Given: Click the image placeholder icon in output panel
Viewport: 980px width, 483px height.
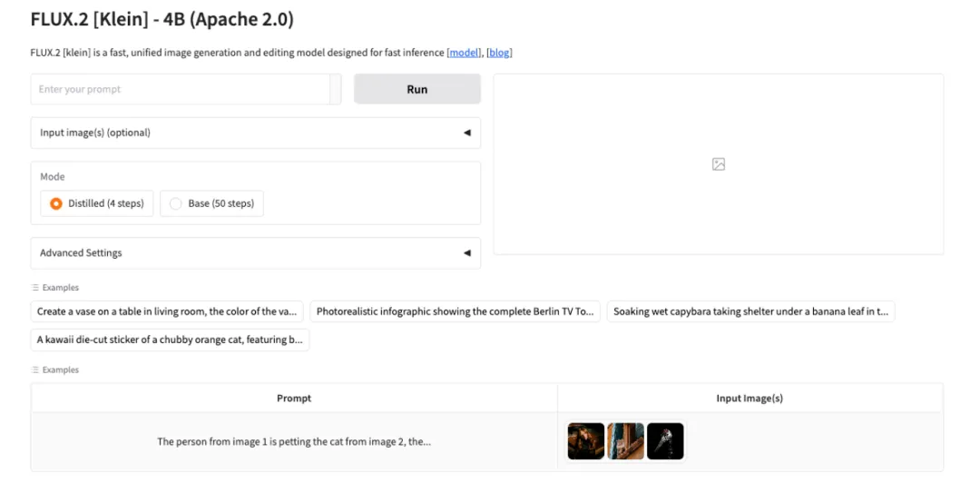Looking at the screenshot, I should tap(718, 164).
